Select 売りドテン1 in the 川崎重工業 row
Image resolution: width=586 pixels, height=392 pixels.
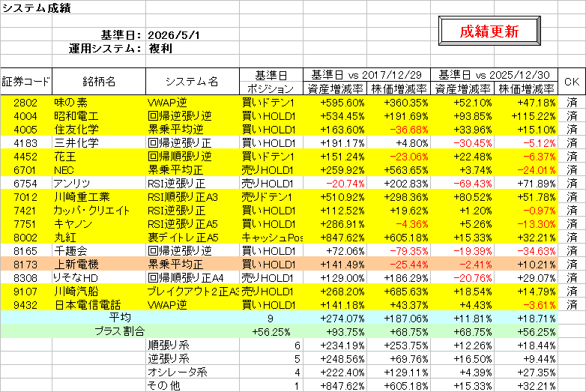click(x=268, y=197)
